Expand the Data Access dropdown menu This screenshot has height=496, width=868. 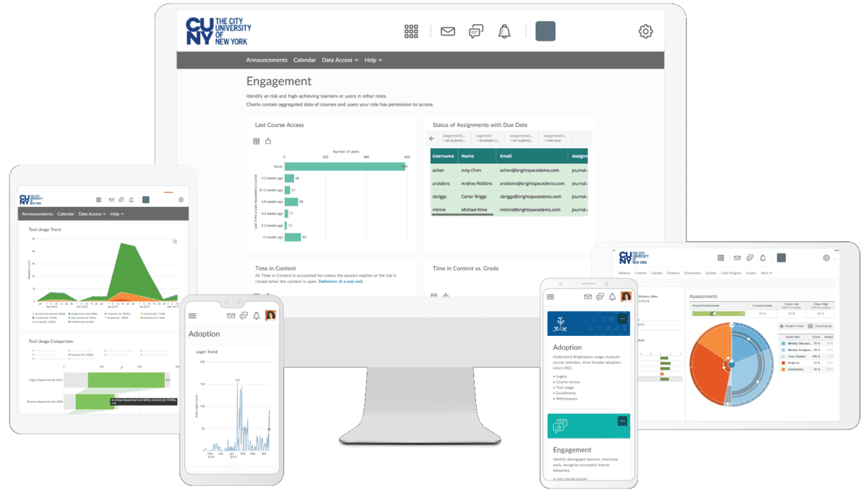pyautogui.click(x=340, y=60)
